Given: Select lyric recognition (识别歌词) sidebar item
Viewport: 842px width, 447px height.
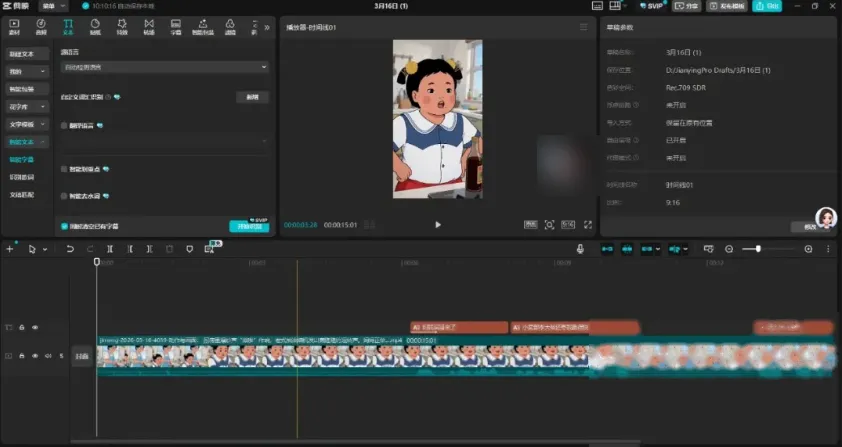Looking at the screenshot, I should pos(21,177).
